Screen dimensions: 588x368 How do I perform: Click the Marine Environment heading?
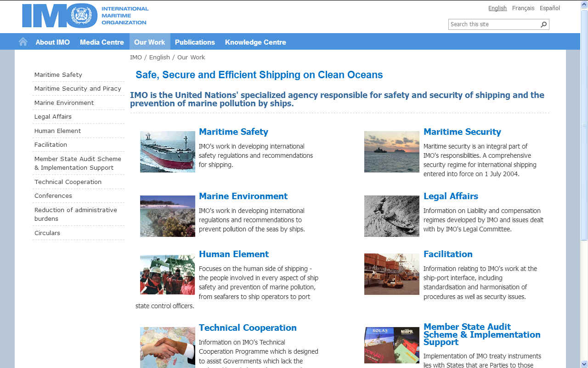coord(243,196)
